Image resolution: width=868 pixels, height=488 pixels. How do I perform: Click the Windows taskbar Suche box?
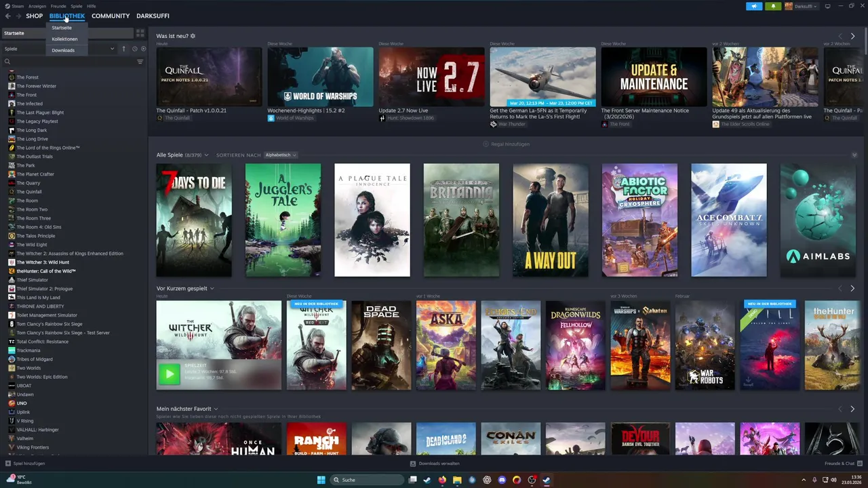[x=367, y=480]
